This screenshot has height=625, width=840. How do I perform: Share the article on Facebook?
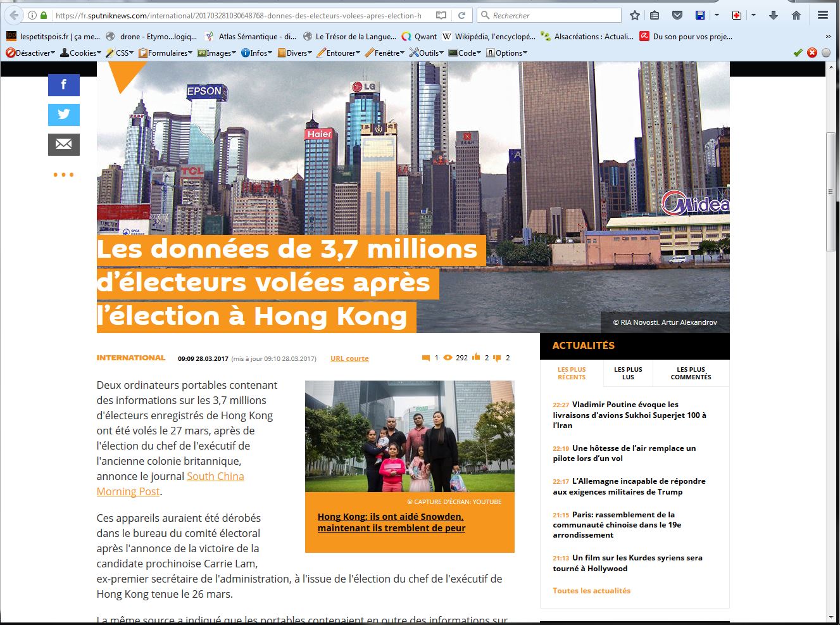[x=63, y=85]
